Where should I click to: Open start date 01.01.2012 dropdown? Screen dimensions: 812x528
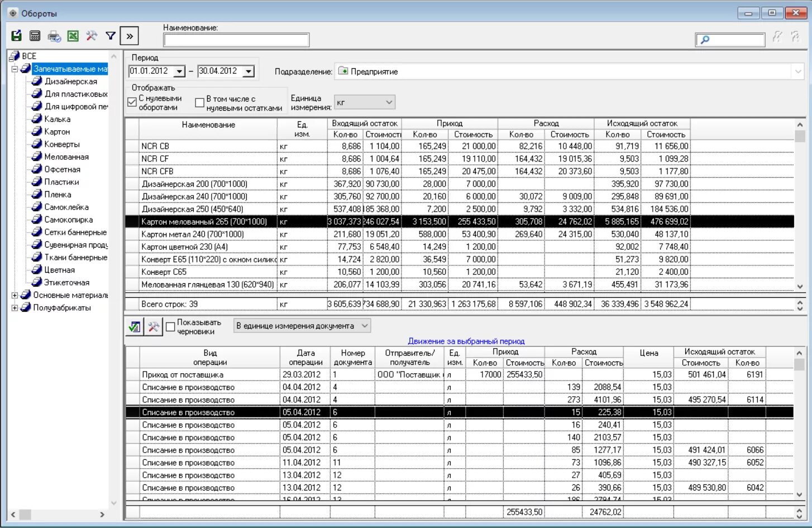(179, 72)
